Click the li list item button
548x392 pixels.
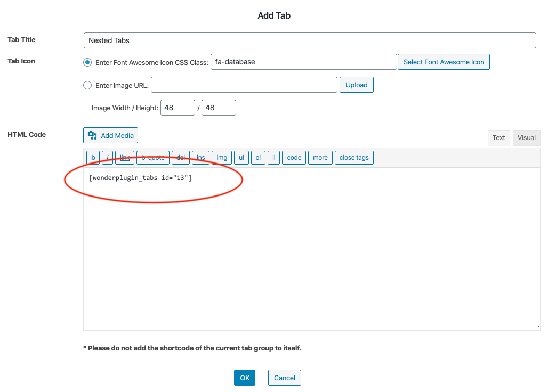[x=273, y=158]
